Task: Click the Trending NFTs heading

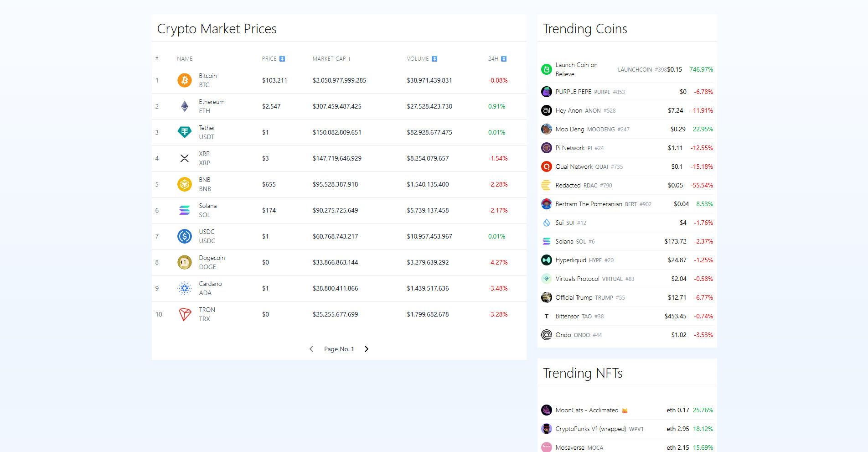Action: (x=583, y=373)
